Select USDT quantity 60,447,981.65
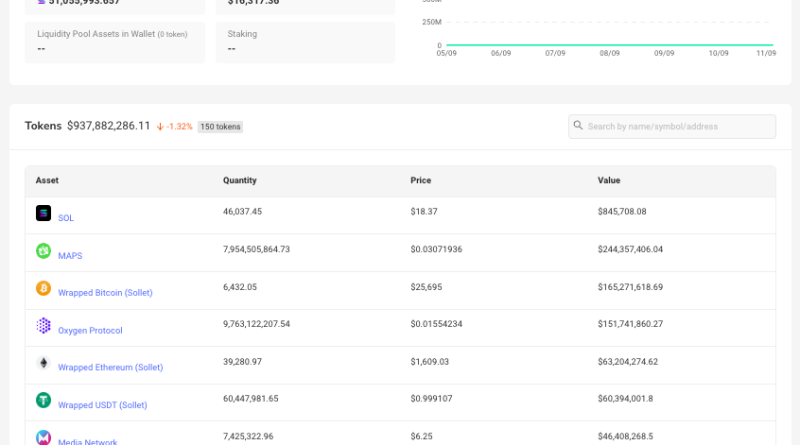This screenshot has height=445, width=800. coord(251,399)
